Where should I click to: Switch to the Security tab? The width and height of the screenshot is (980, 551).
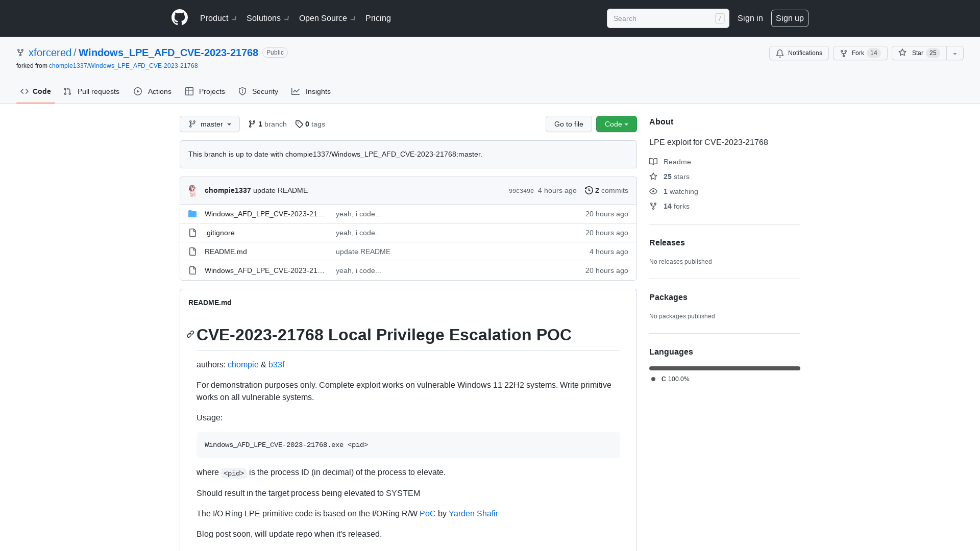258,91
